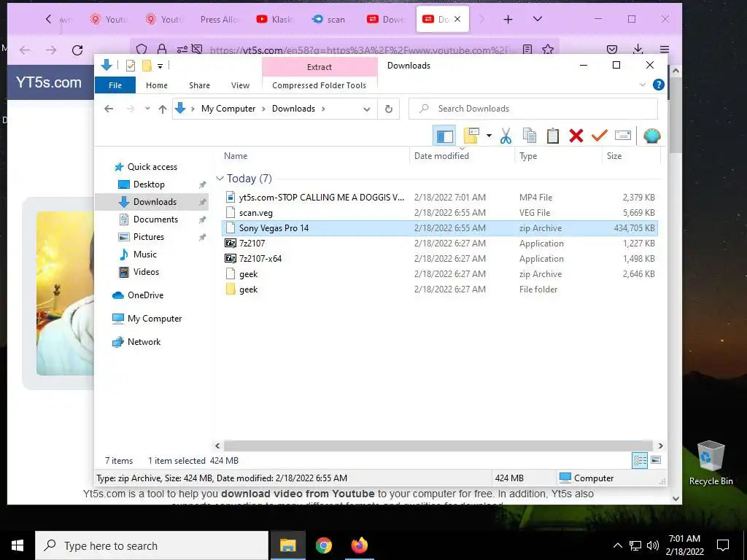This screenshot has height=560, width=747.
Task: Go up one folder level
Action: pyautogui.click(x=163, y=109)
